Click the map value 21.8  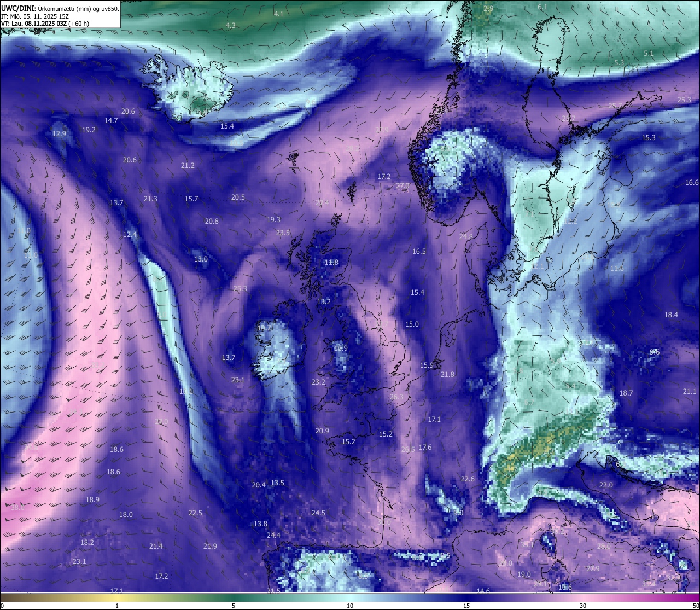coord(447,375)
